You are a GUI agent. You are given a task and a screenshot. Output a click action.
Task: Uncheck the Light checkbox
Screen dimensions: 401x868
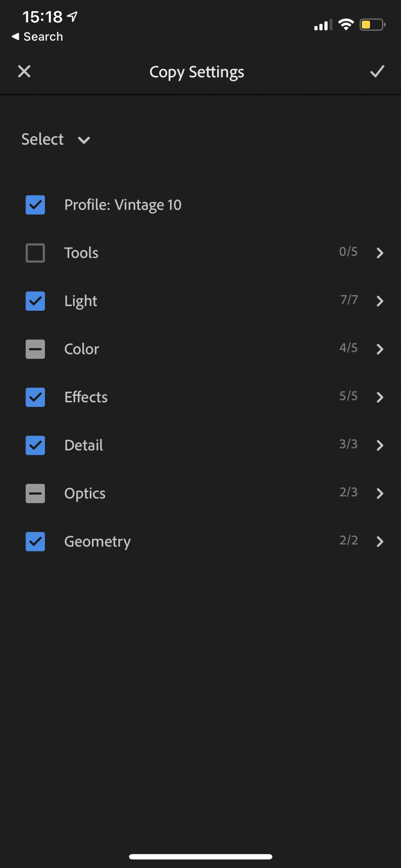35,301
